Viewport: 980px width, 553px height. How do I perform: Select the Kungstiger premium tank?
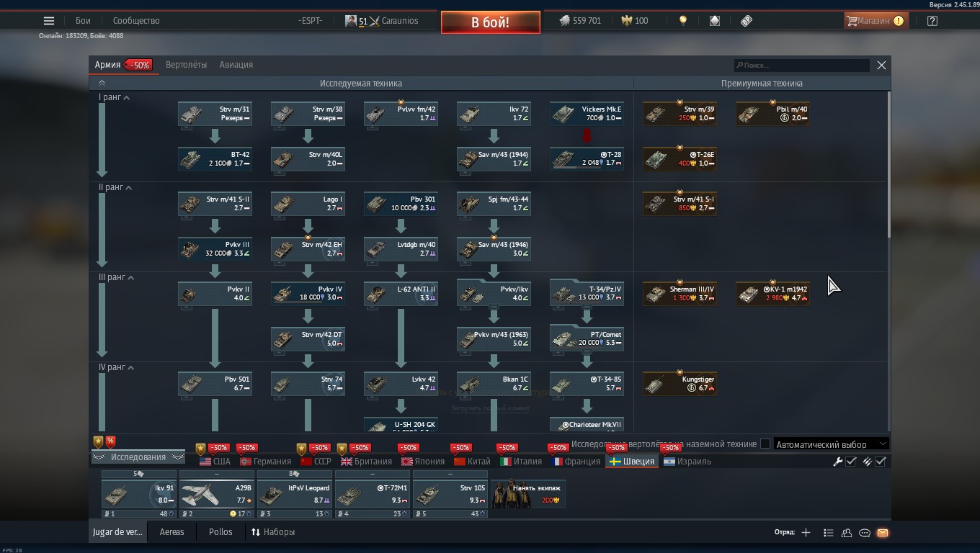point(680,384)
